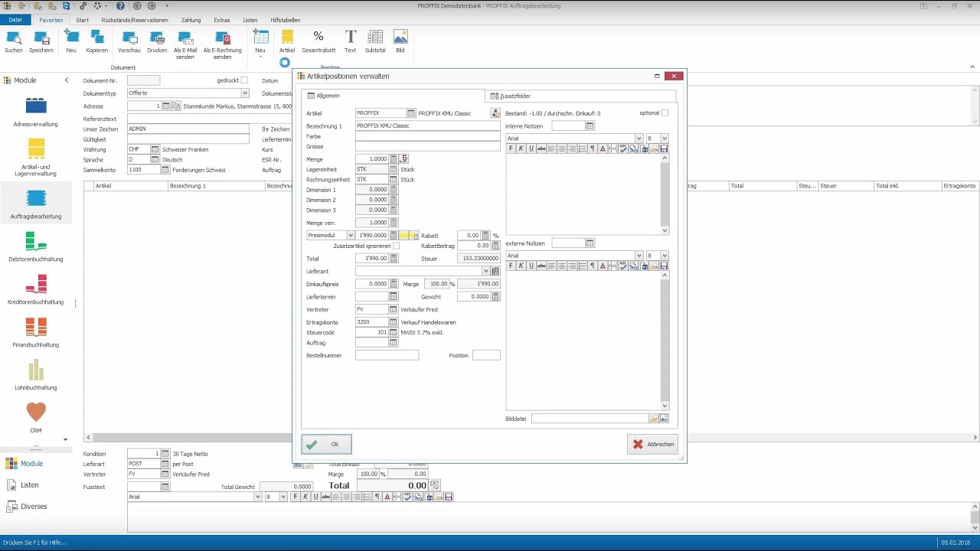Click the Vertreter FV lookup icon in dialog
This screenshot has height=551, width=980.
(x=394, y=309)
